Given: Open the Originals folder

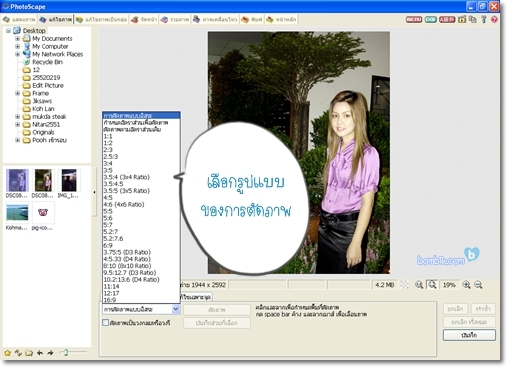Looking at the screenshot, I should pyautogui.click(x=38, y=132).
